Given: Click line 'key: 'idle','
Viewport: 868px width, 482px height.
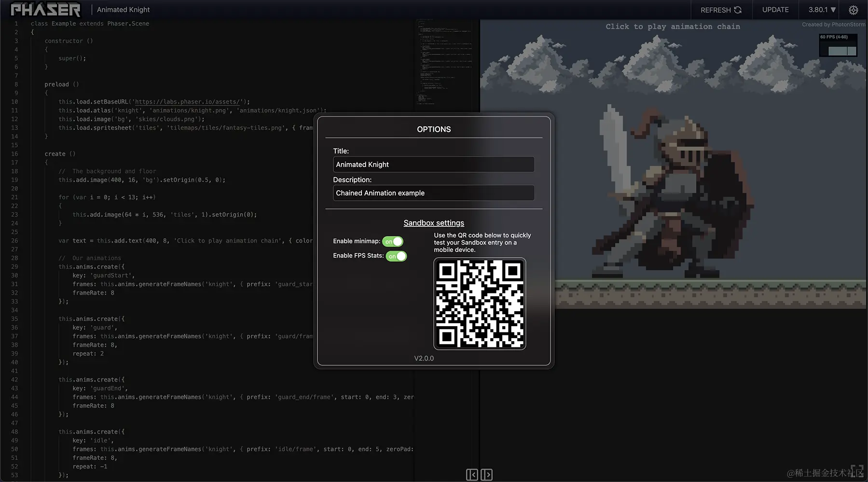Looking at the screenshot, I should click(x=93, y=441).
